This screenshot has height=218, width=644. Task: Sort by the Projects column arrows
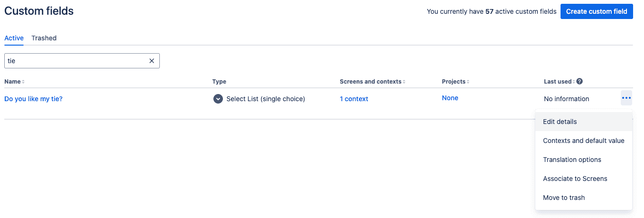(x=468, y=82)
